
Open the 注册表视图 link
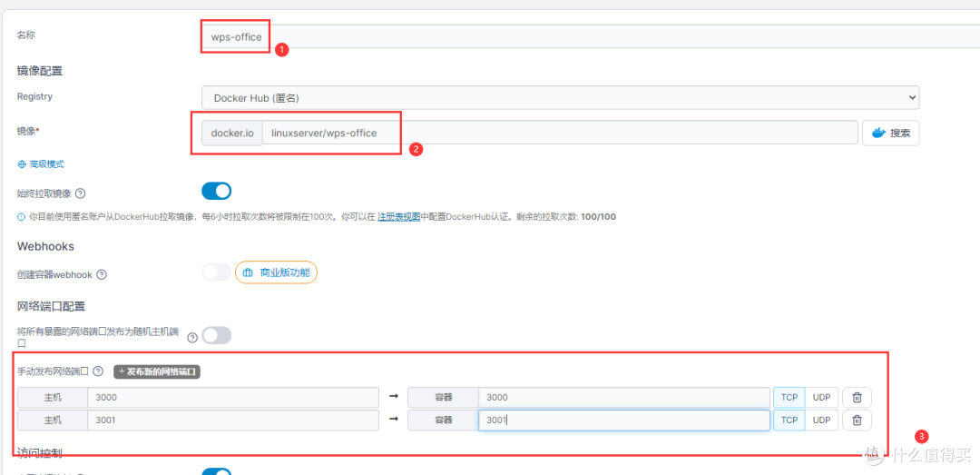coord(398,216)
